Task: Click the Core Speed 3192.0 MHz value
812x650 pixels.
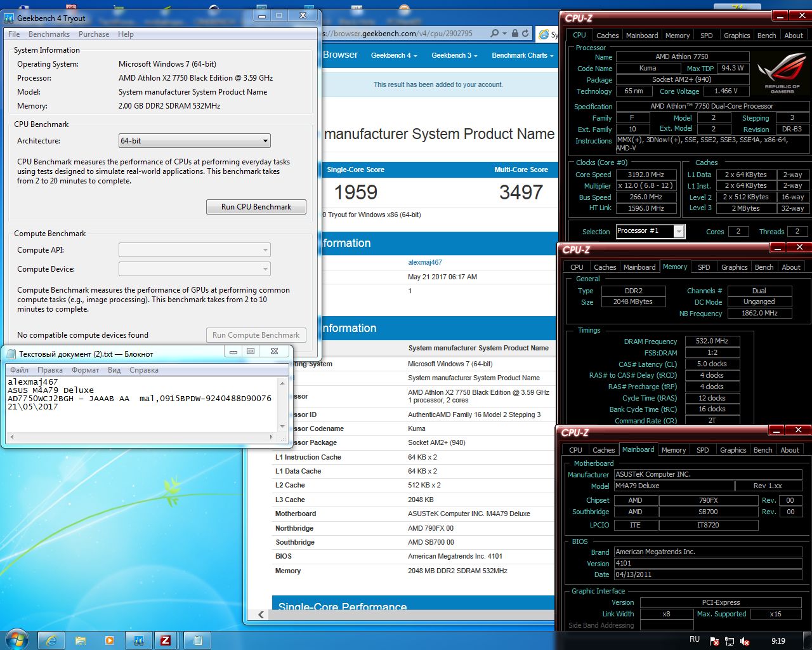Action: [645, 175]
